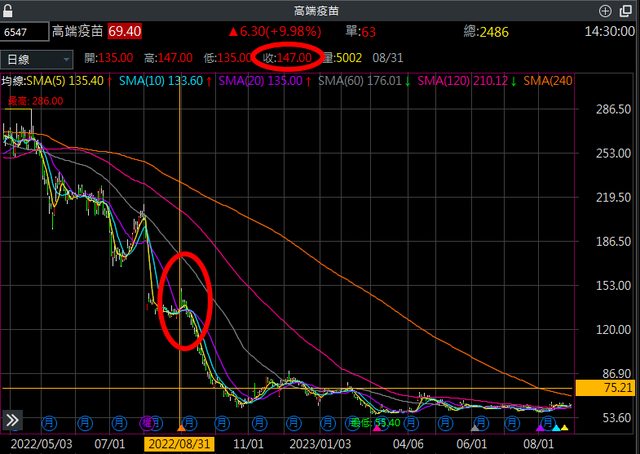Click the yellow triangle marker at bottom right
The image size is (640, 454).
[564, 428]
